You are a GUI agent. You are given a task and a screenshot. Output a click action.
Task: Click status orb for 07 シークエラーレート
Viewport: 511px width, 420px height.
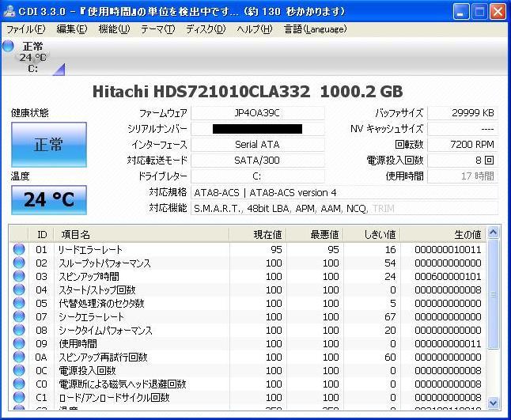[x=19, y=316]
